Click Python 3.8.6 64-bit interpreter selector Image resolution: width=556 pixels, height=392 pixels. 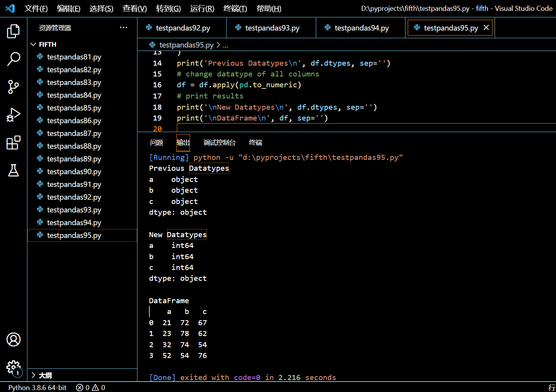coord(37,387)
